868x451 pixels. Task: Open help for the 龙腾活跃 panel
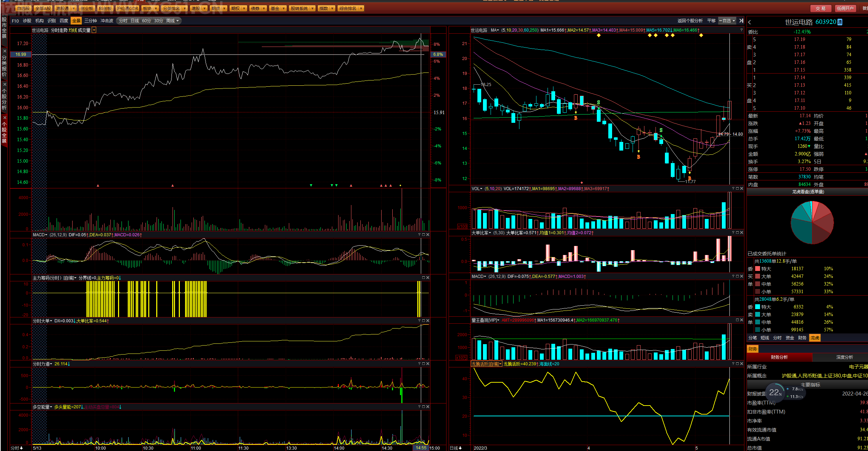click(x=733, y=364)
